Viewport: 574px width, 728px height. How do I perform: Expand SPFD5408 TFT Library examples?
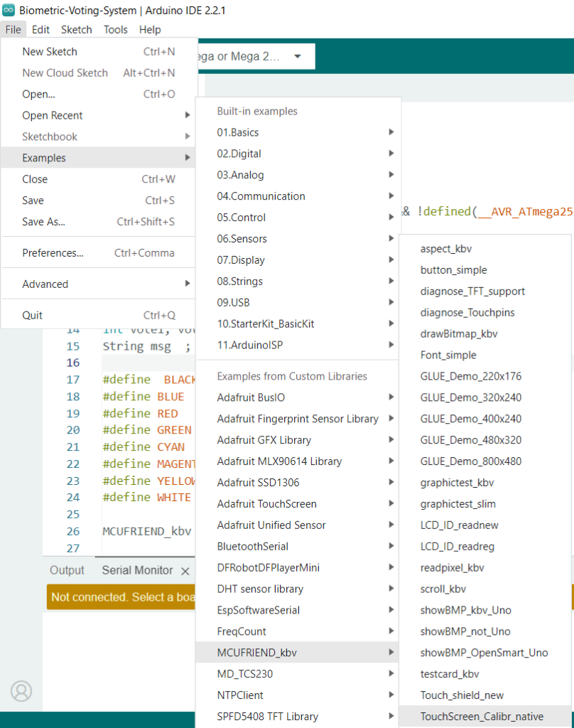pyautogui.click(x=298, y=717)
